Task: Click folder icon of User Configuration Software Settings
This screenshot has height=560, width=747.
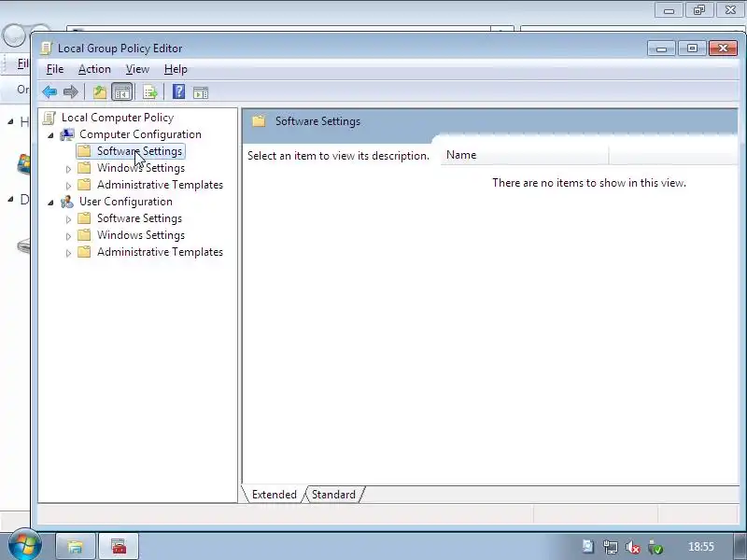Action: [84, 218]
